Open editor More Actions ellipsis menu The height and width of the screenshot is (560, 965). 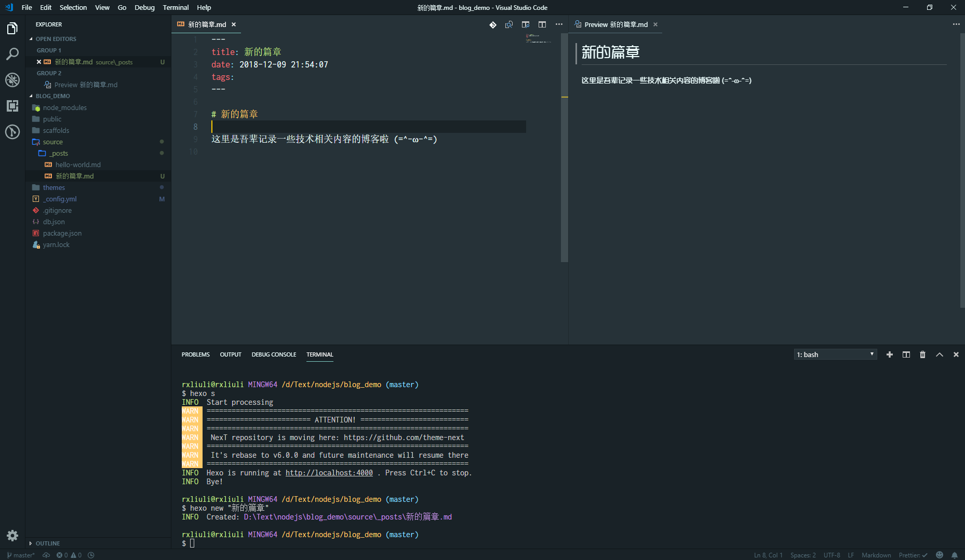tap(559, 24)
